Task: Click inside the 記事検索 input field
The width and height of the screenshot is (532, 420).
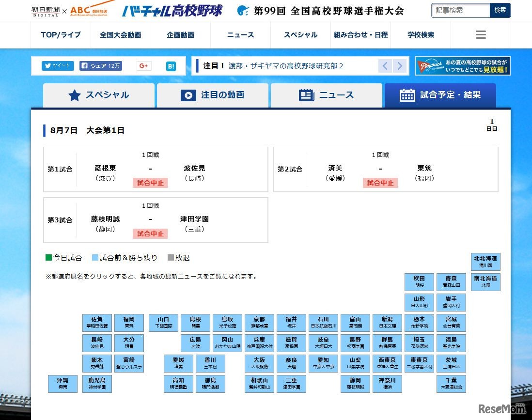Action: click(x=459, y=10)
